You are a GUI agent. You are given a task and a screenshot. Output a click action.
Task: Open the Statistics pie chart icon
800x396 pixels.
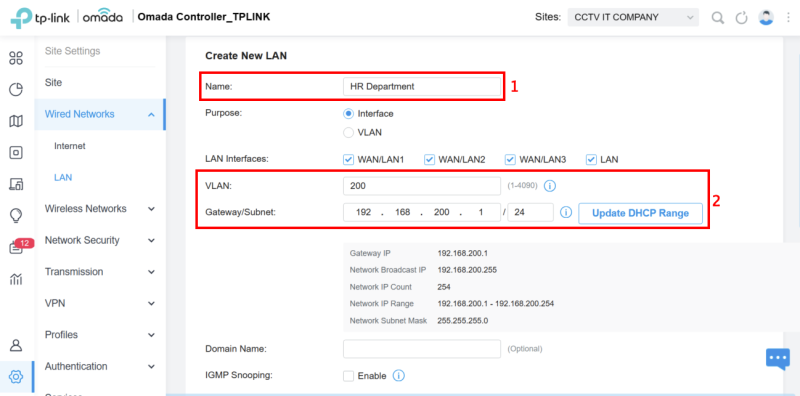tap(16, 90)
